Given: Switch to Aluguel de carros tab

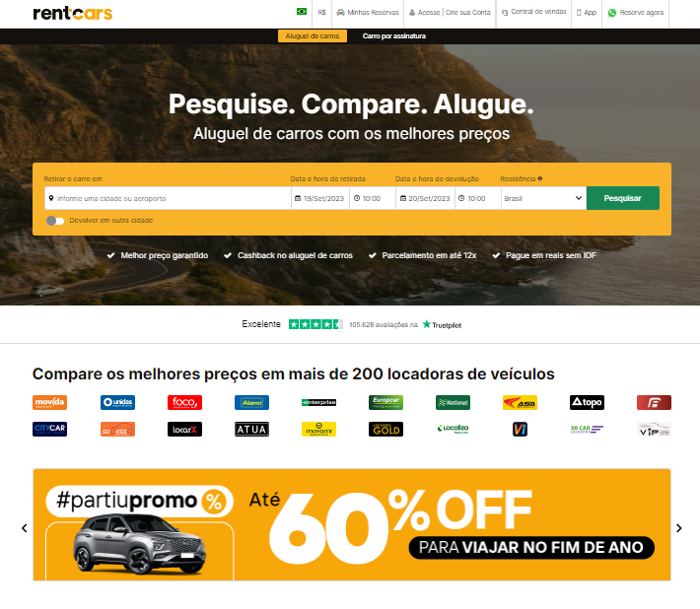Looking at the screenshot, I should point(313,36).
